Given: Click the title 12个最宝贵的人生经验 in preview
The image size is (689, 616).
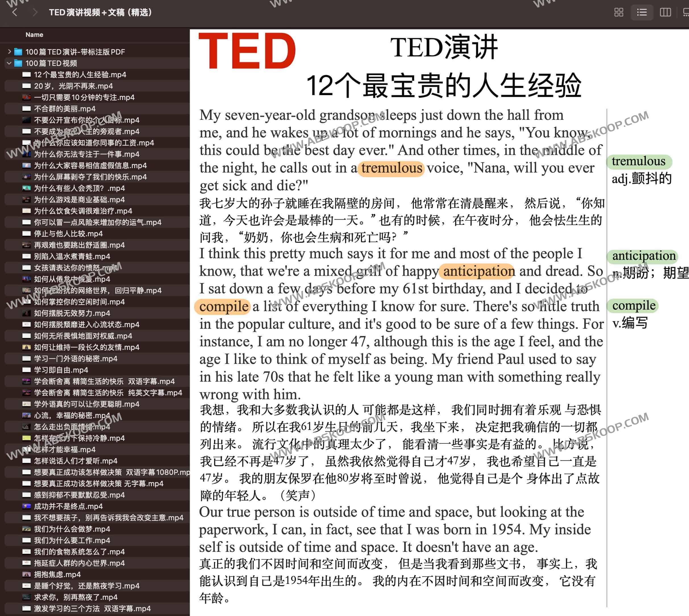Looking at the screenshot, I should (444, 86).
